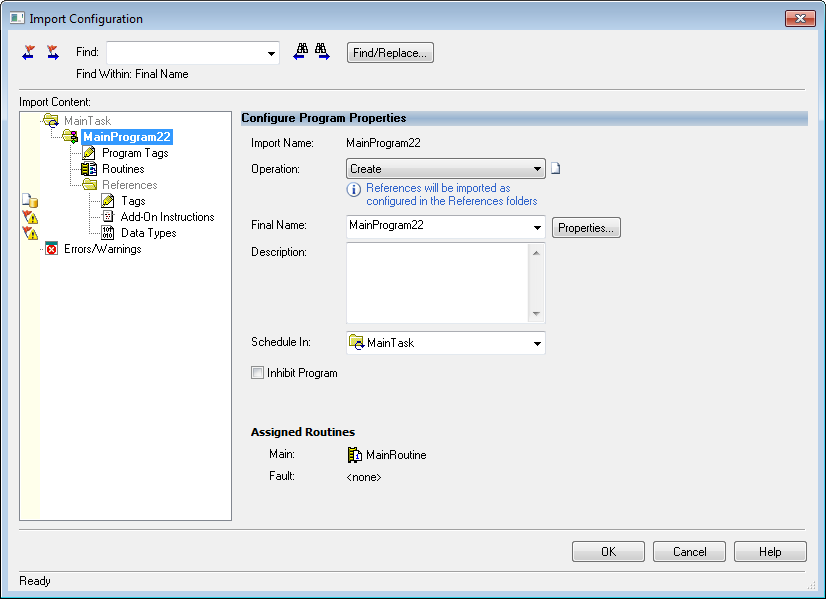This screenshot has height=599, width=826.
Task: Click the Cancel button
Action: 690,552
